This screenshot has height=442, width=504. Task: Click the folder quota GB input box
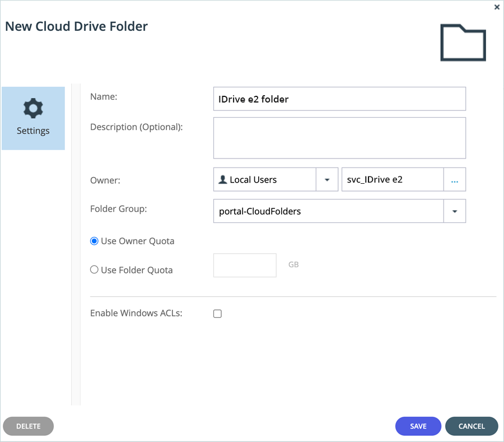coord(245,265)
